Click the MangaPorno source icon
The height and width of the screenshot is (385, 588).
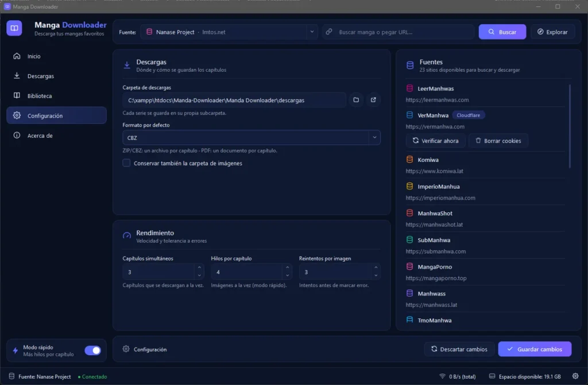click(409, 267)
